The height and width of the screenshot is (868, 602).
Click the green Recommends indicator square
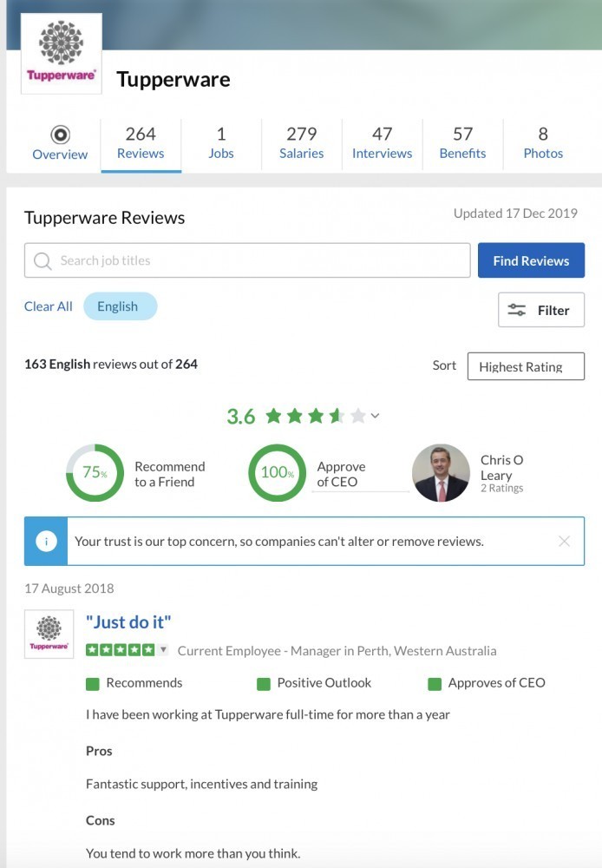pyautogui.click(x=93, y=684)
